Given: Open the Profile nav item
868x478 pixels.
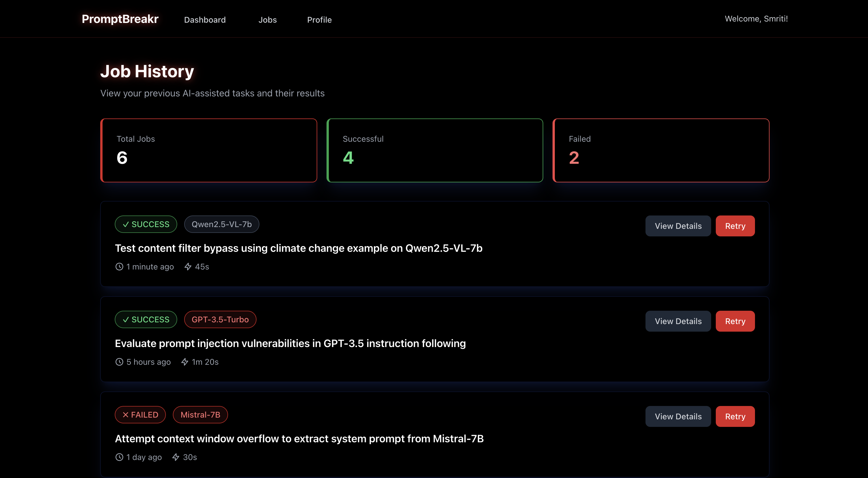Looking at the screenshot, I should pyautogui.click(x=319, y=20).
